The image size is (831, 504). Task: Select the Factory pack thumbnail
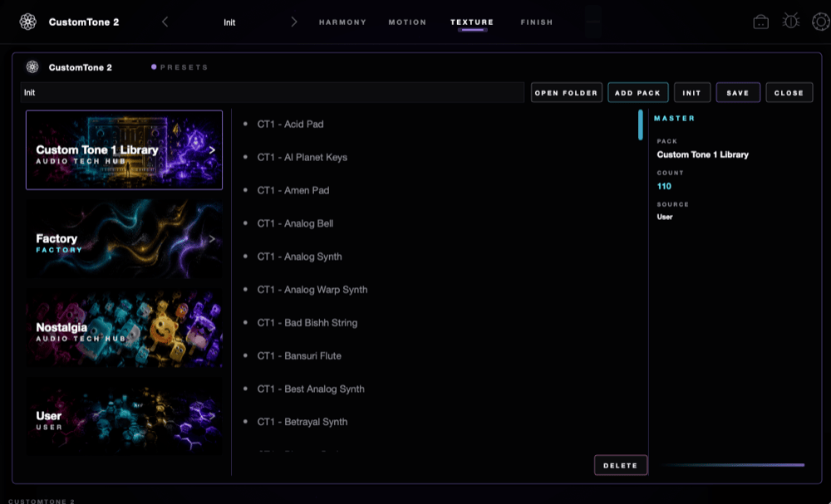[x=124, y=239]
